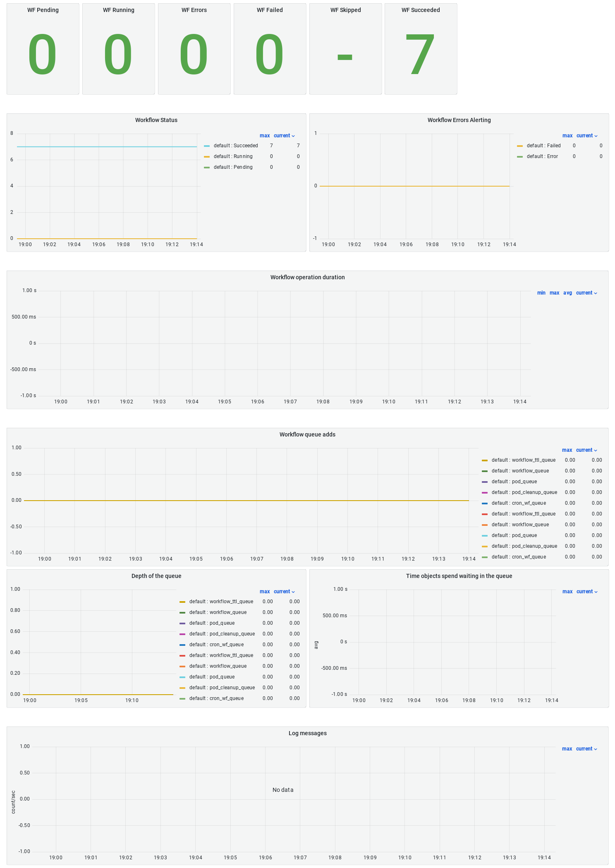Image resolution: width=615 pixels, height=868 pixels.
Task: Sort Log messages legend by max
Action: [567, 749]
